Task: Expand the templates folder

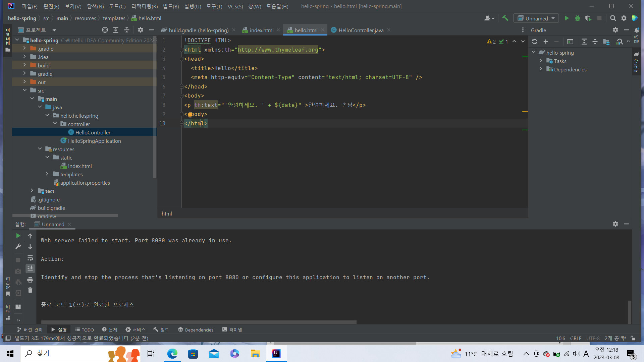Action: point(47,174)
